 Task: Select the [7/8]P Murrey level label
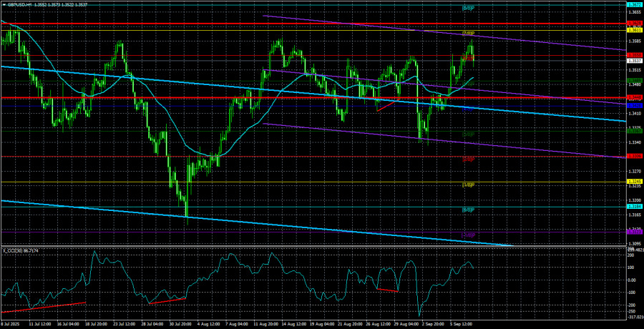pyautogui.click(x=468, y=34)
